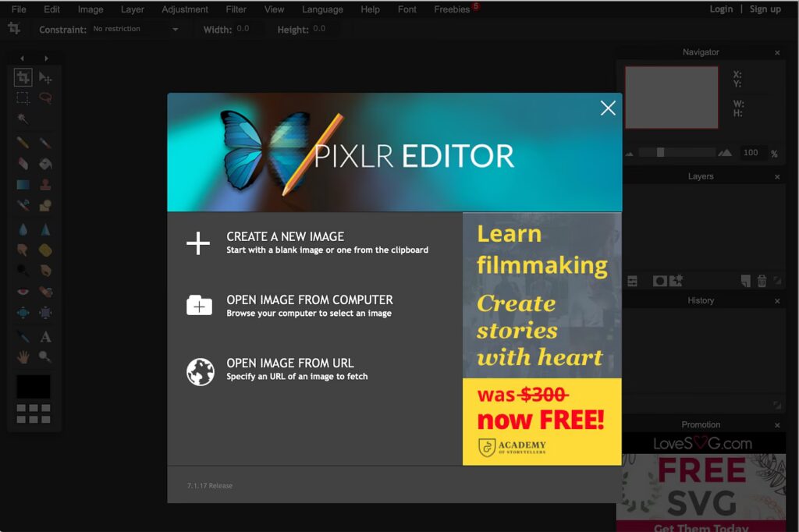Select the Crop tool in toolbox
Image resolution: width=799 pixels, height=532 pixels.
pyautogui.click(x=23, y=77)
